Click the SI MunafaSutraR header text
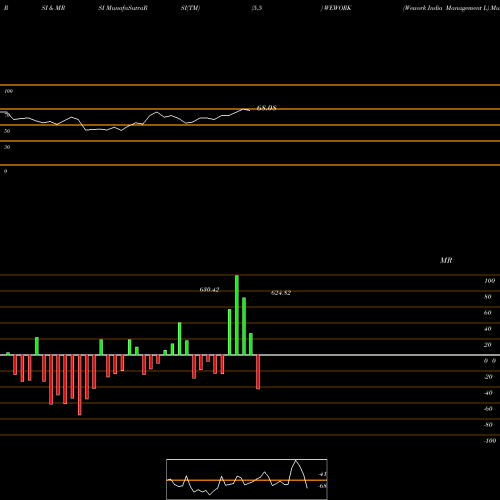Image resolution: width=500 pixels, height=500 pixels. [x=123, y=8]
